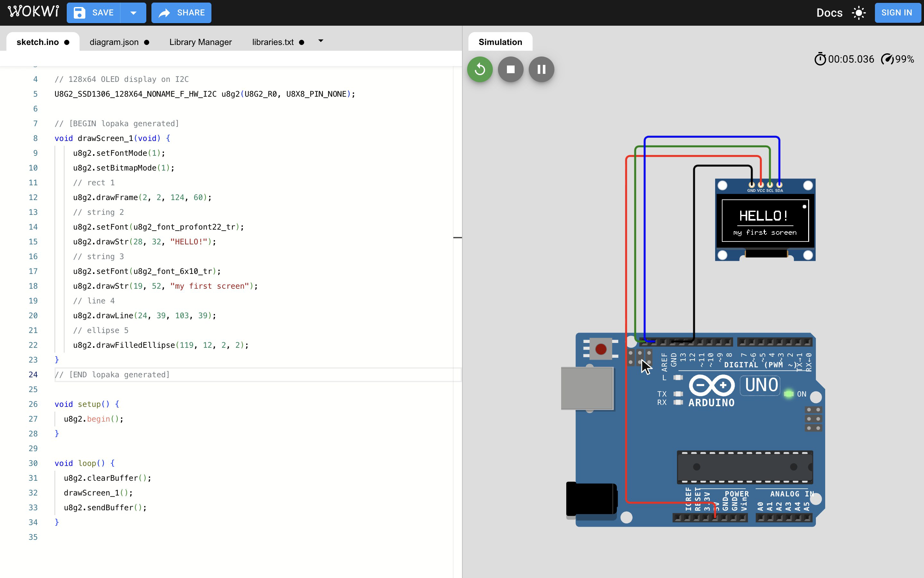Pause the simulation
The width and height of the screenshot is (924, 578).
click(x=541, y=69)
